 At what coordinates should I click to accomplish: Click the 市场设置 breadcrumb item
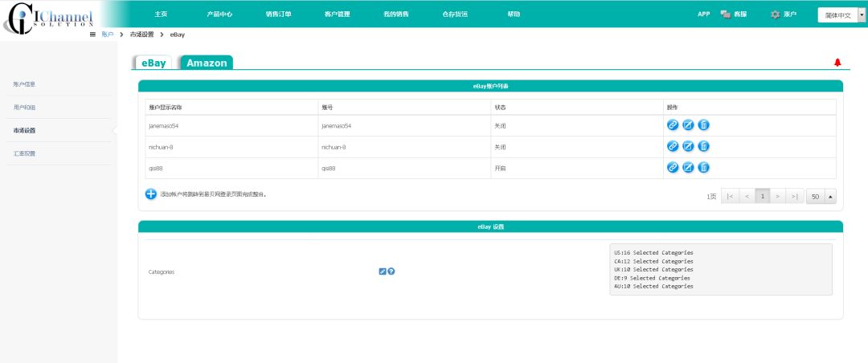coord(141,35)
